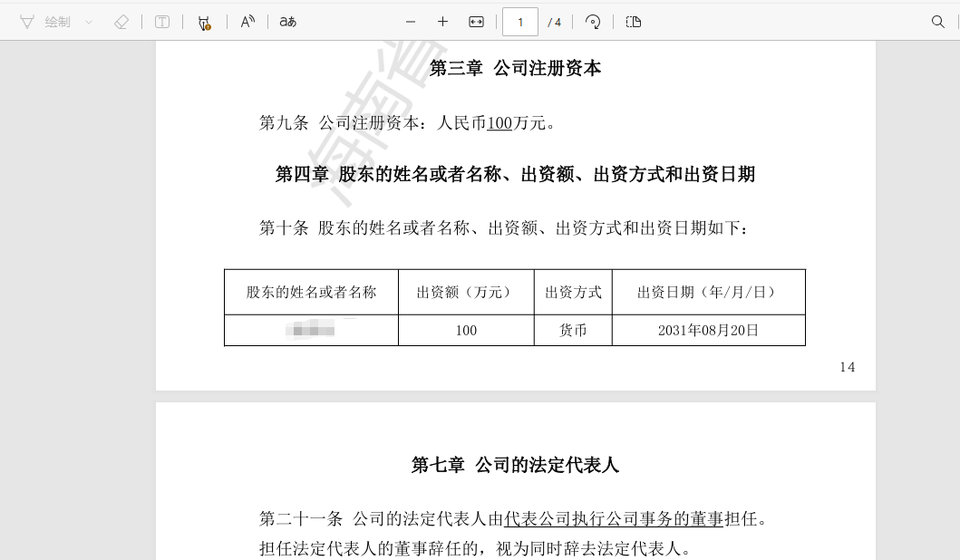Click page number 14 at page corner
The height and width of the screenshot is (560, 960).
pyautogui.click(x=848, y=367)
